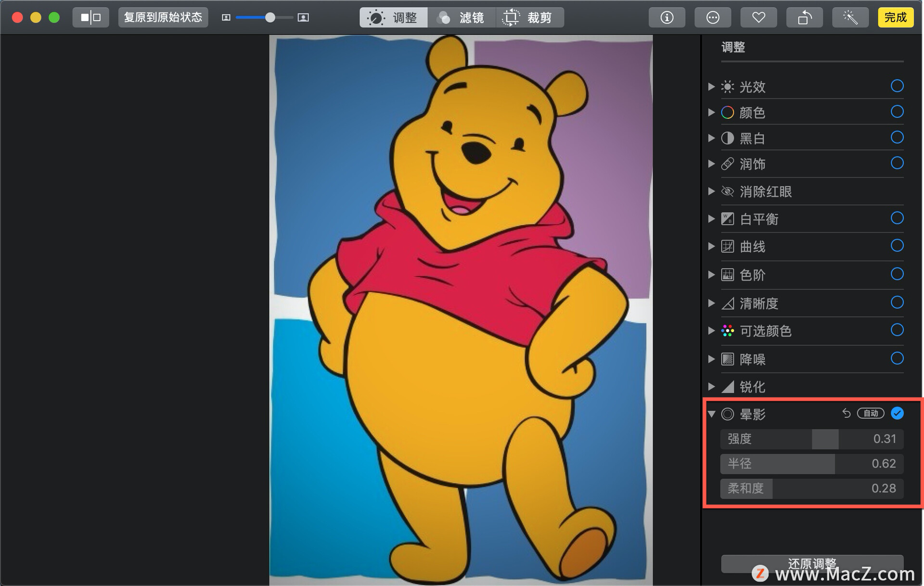Image resolution: width=924 pixels, height=586 pixels.
Task: Toggle the 白平衡 adjustment circle
Action: (897, 218)
